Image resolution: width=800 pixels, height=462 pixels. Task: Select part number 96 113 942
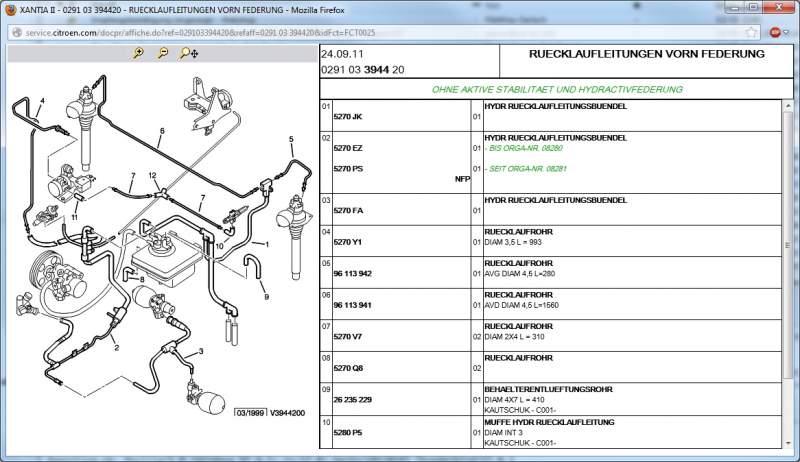353,274
